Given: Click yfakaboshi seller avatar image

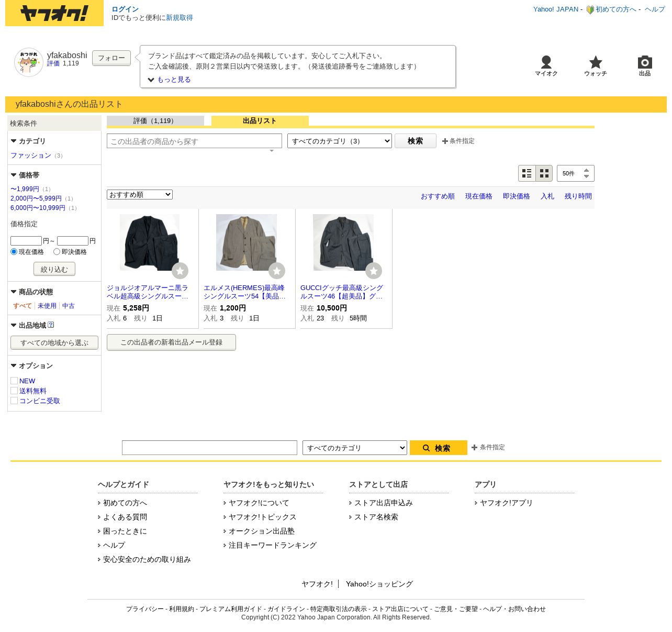Looking at the screenshot, I should tap(29, 62).
